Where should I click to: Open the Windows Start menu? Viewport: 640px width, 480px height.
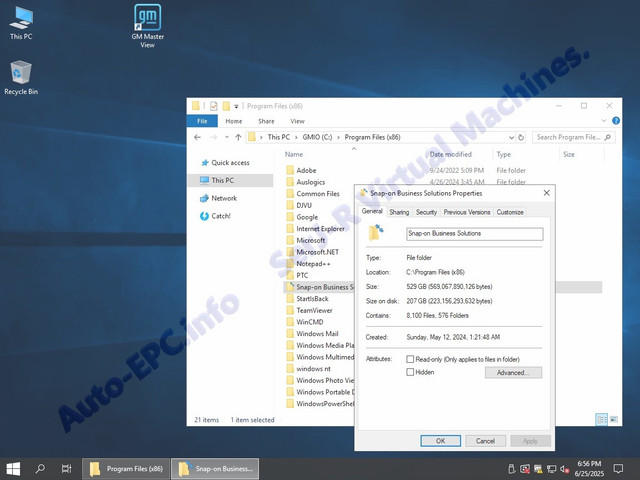pos(13,469)
